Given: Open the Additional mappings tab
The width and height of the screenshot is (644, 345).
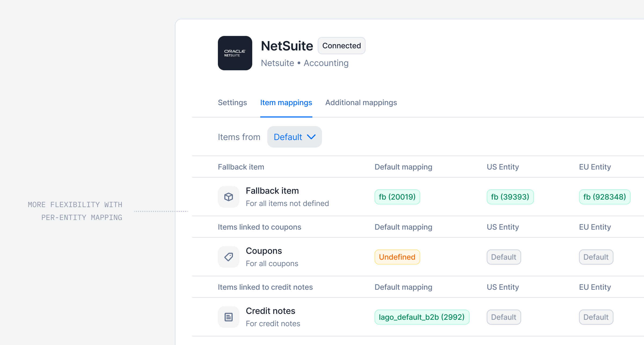Looking at the screenshot, I should click(x=361, y=102).
